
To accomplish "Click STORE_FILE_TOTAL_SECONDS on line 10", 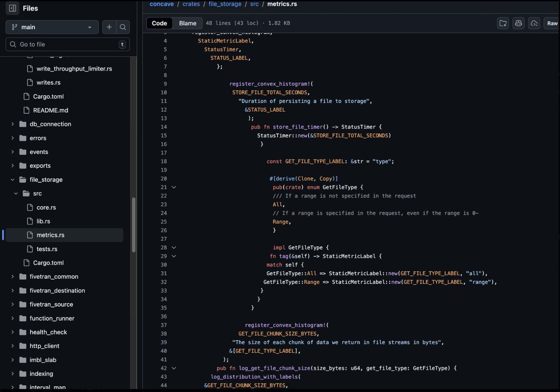I will [270, 92].
